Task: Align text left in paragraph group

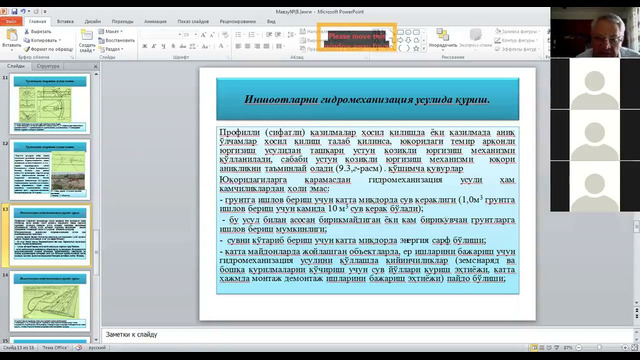Action: point(238,47)
